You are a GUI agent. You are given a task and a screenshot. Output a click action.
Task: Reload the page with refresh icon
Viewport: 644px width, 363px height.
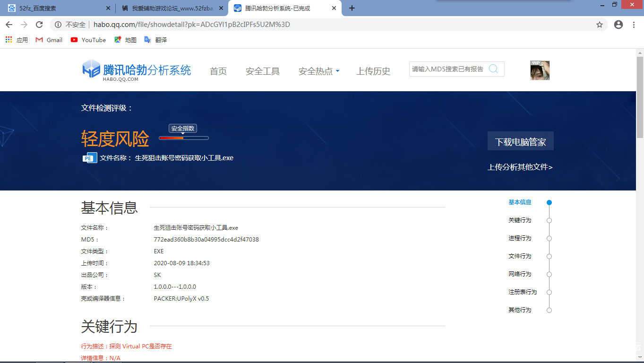coord(39,25)
